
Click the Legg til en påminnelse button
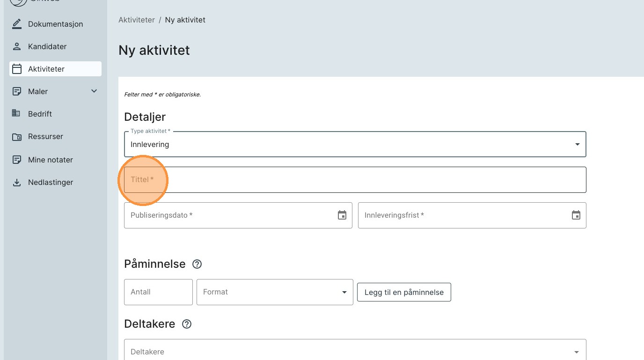tap(404, 292)
